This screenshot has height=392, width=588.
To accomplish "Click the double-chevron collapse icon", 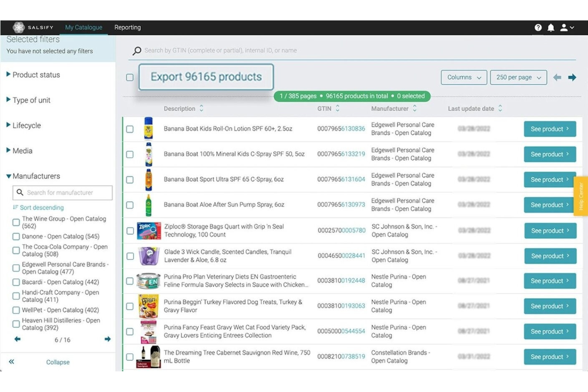I will [12, 362].
